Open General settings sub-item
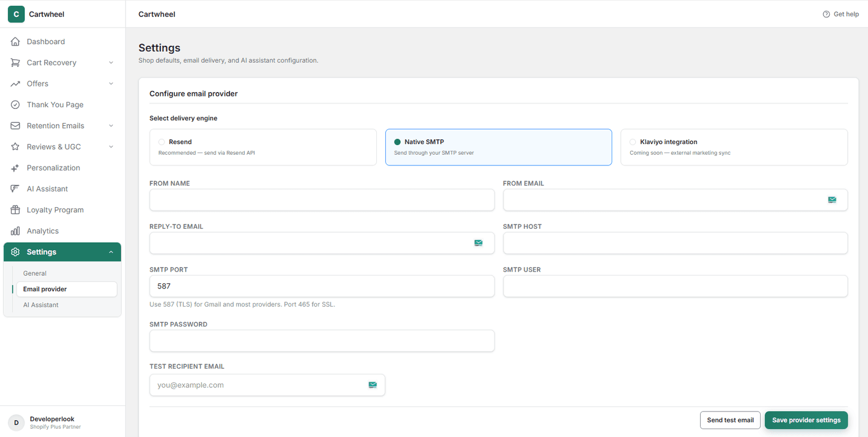This screenshot has width=868, height=437. click(67, 273)
